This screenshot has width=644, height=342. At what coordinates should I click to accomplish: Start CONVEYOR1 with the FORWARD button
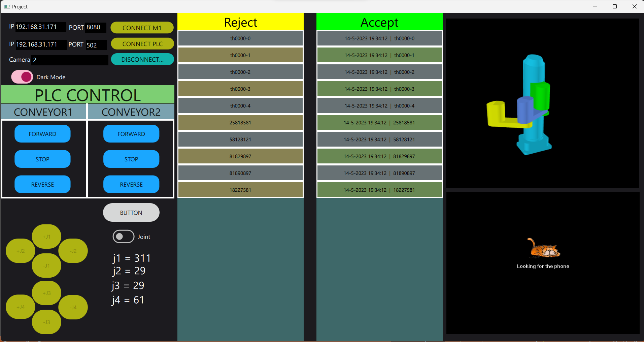pyautogui.click(x=42, y=134)
